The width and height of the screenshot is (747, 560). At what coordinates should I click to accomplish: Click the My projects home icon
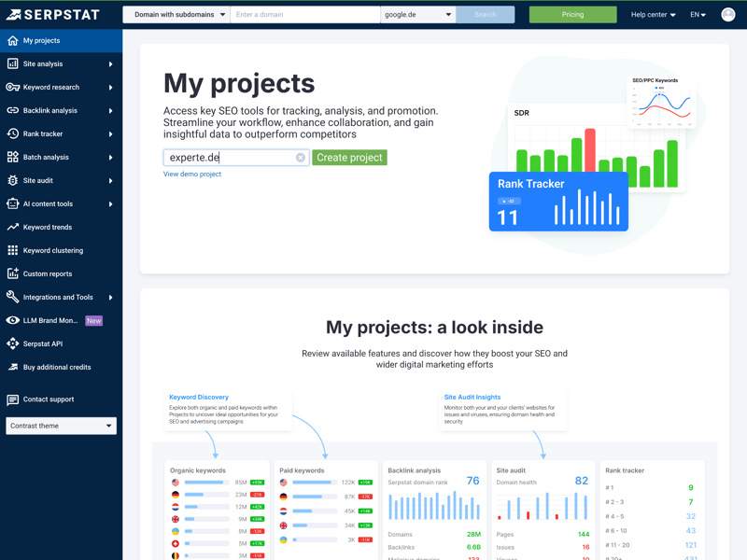(13, 40)
